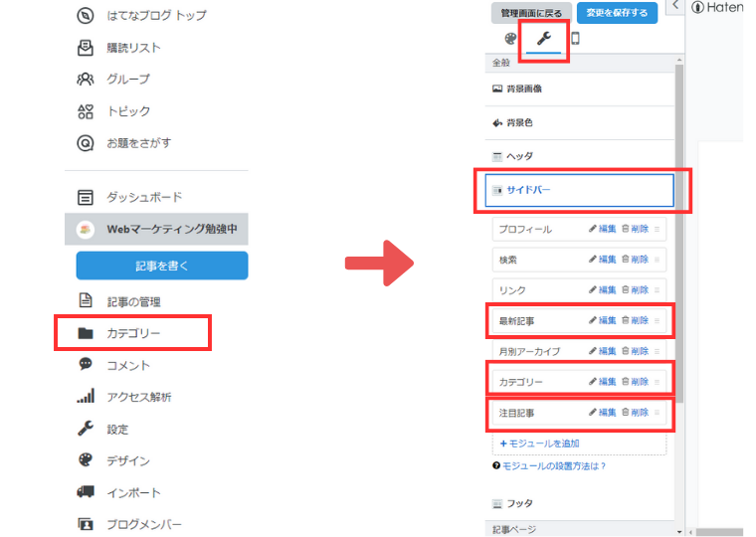The width and height of the screenshot is (756, 537).
Task: Open はてなブログ トップ in the sidebar
Action: click(x=156, y=16)
